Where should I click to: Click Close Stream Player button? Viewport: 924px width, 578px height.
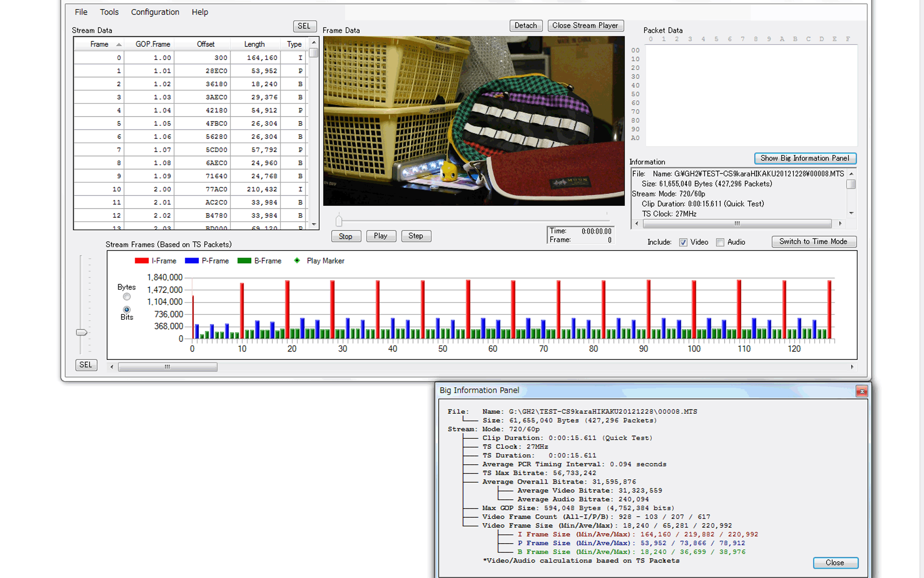[x=585, y=26]
